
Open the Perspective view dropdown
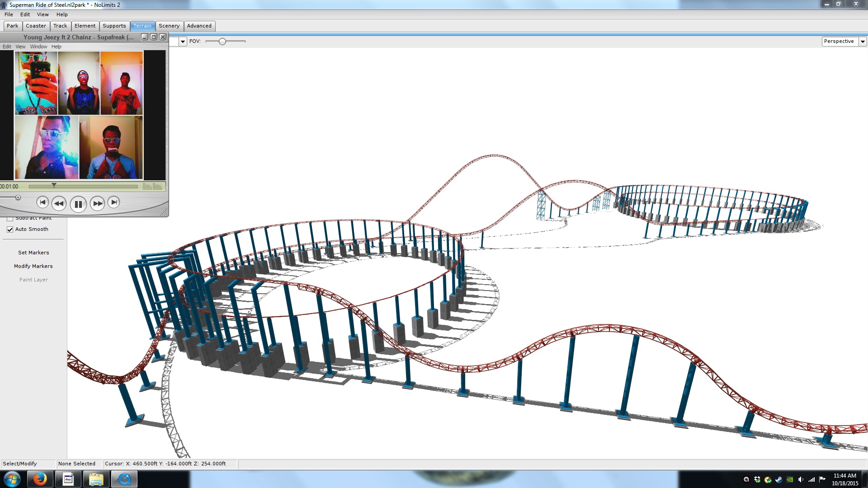(x=862, y=42)
